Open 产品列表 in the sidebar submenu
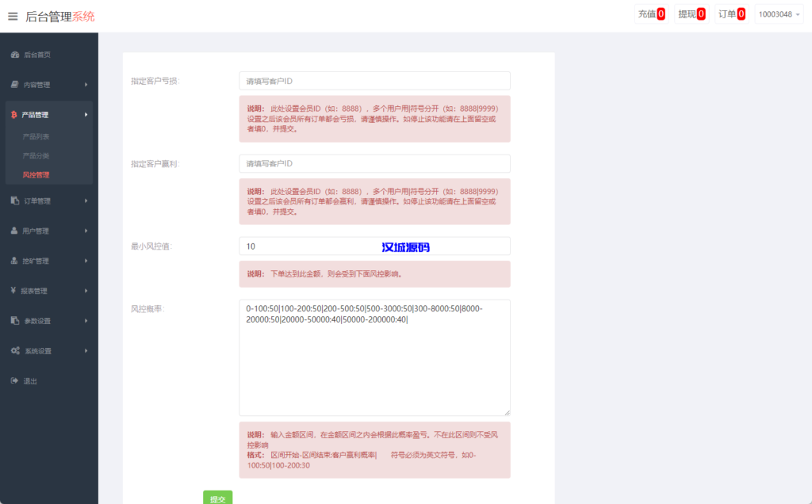 click(36, 137)
